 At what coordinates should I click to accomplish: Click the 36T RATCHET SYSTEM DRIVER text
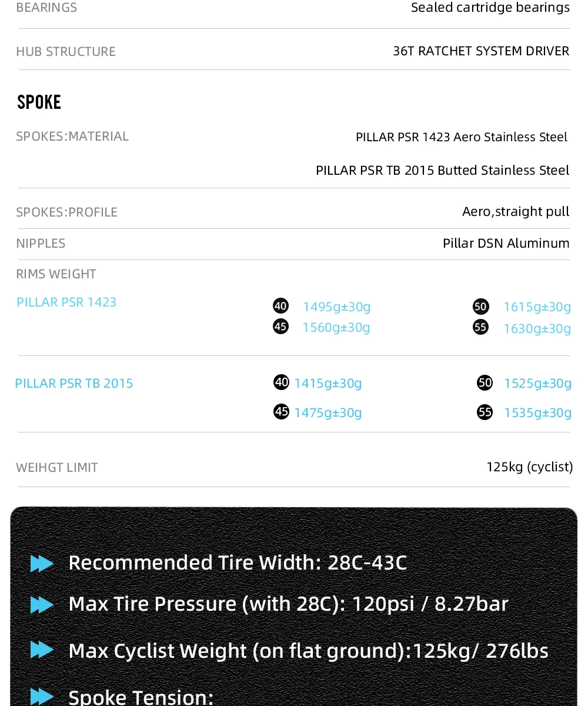(481, 51)
